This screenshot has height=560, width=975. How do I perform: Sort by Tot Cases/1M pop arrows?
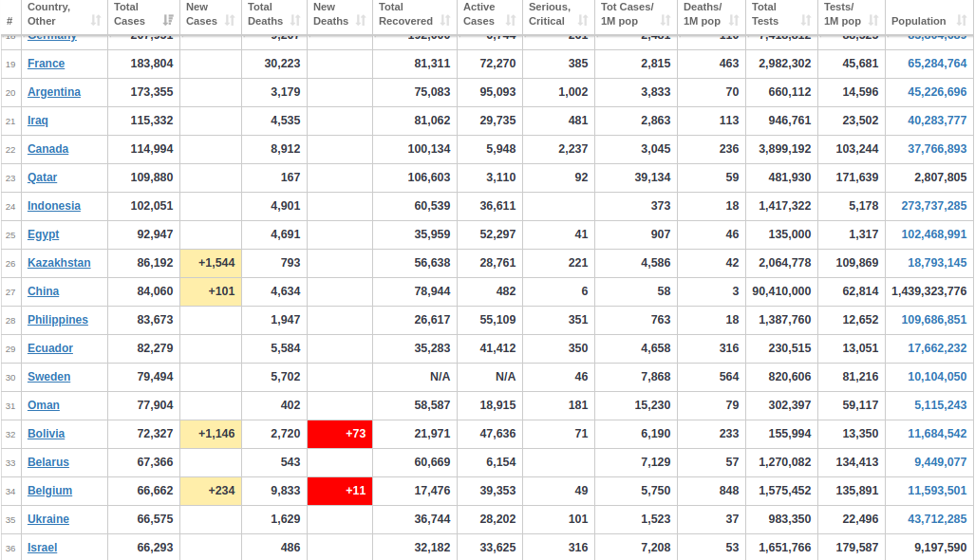pos(666,21)
